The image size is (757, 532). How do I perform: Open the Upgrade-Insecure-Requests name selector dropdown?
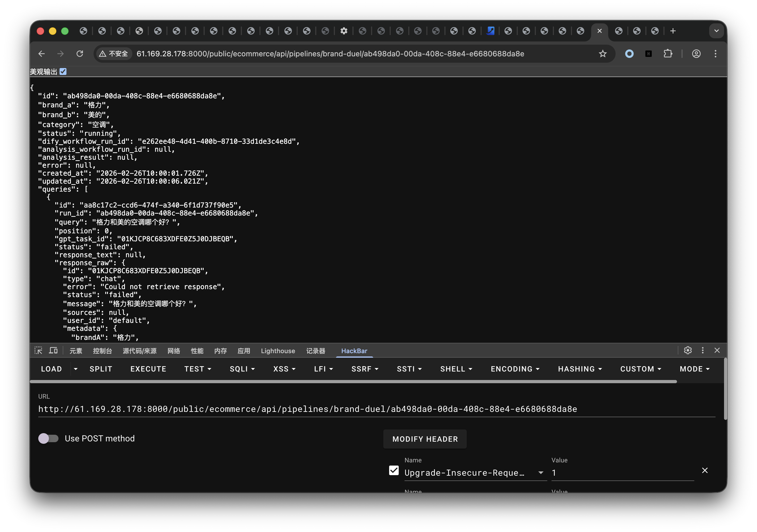click(540, 472)
